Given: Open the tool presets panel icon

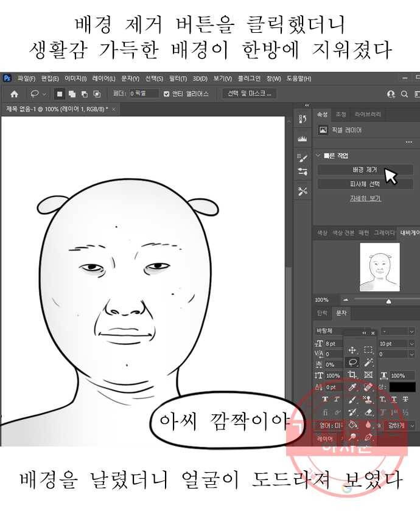Looking at the screenshot, I should [303, 191].
